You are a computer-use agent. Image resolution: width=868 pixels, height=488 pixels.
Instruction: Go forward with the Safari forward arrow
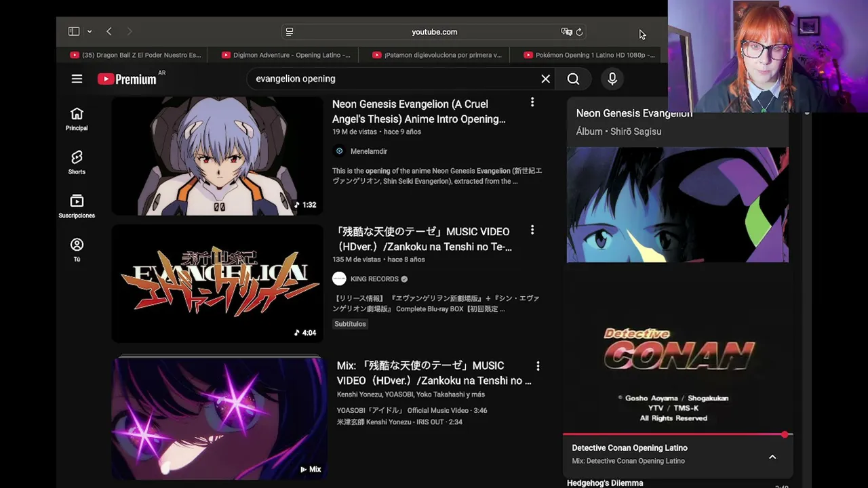[x=130, y=31]
